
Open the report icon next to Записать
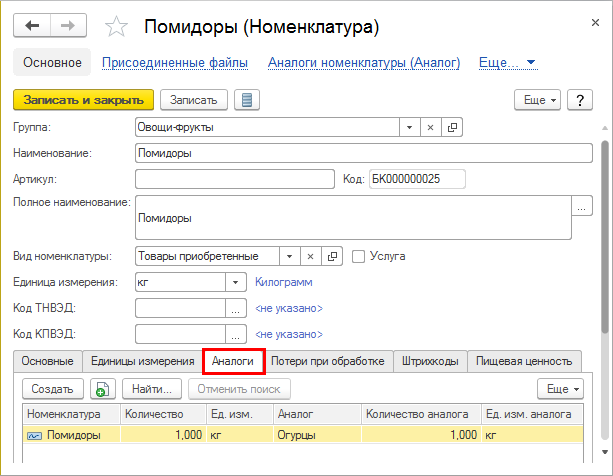(x=246, y=99)
